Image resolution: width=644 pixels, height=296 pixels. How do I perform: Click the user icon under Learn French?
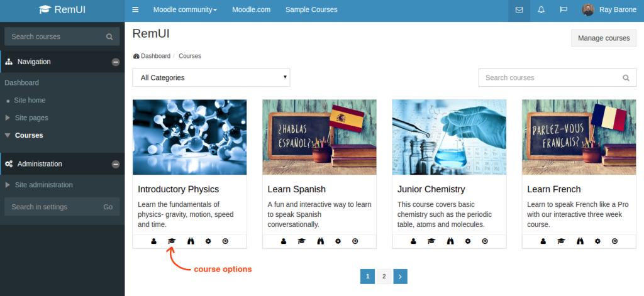pos(543,241)
